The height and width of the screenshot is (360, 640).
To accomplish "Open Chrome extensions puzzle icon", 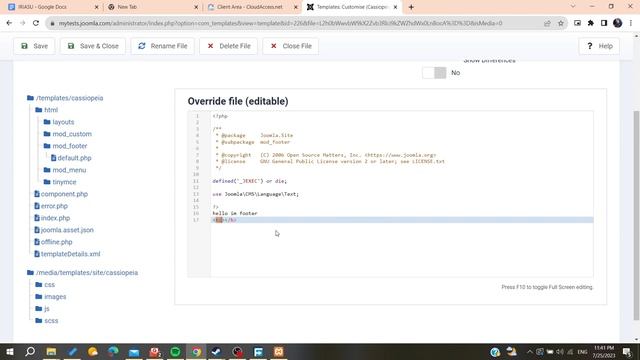I will pos(591,23).
